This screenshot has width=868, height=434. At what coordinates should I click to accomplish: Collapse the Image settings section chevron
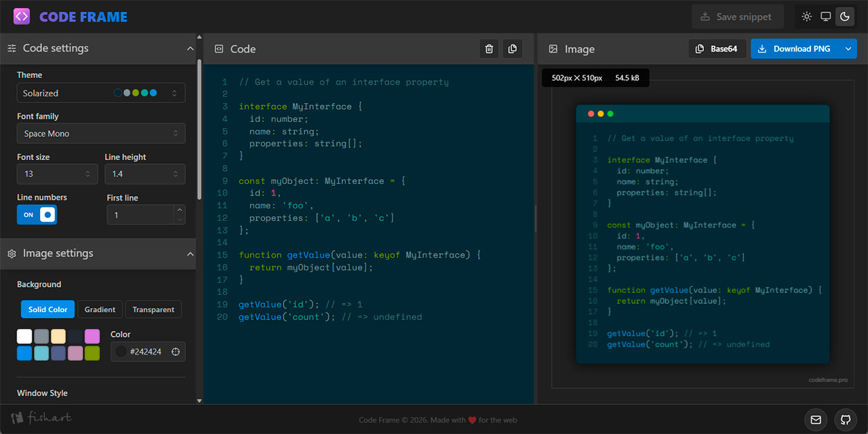coord(190,254)
